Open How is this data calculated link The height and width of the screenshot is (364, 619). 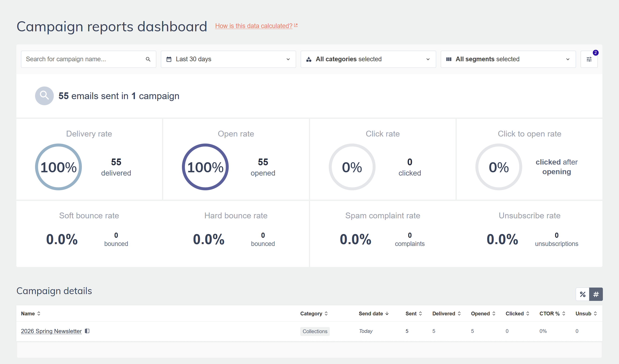253,26
